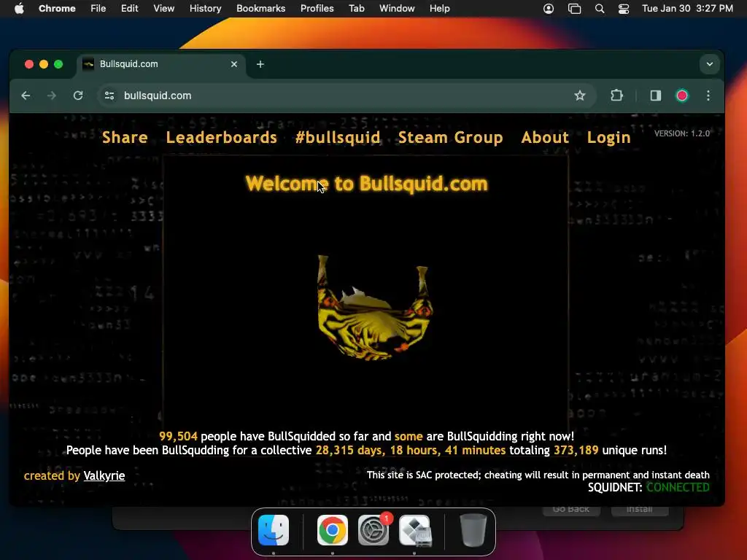
Task: Open the Trash from the Dock
Action: [x=473, y=530]
